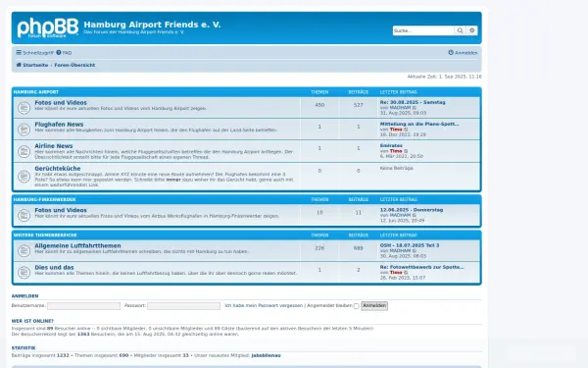Go to Startseite breadcrumb

click(x=32, y=65)
